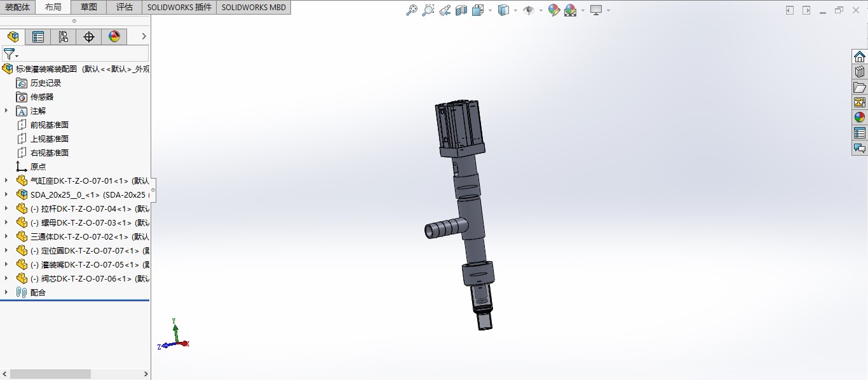Open the SOLIDWORKS MBD tab
868x380 pixels.
point(254,7)
